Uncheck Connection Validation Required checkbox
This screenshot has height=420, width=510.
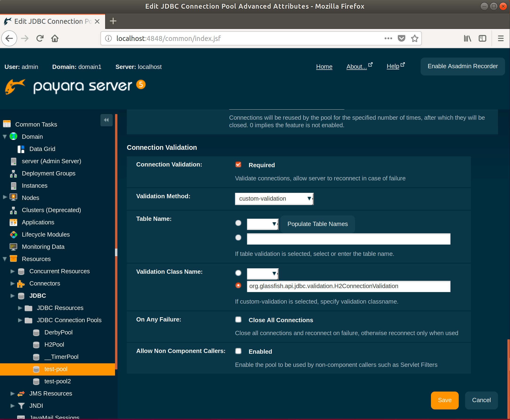(x=238, y=165)
